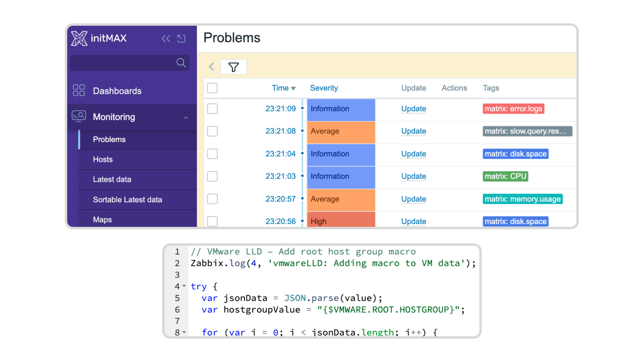Image resolution: width=644 pixels, height=362 pixels.
Task: Collapse the Monitoring menu chevron
Action: (186, 117)
